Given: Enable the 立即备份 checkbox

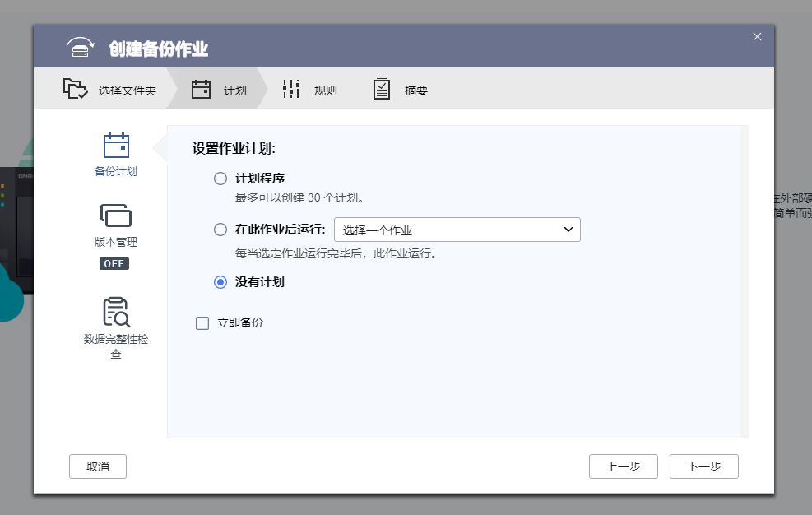Looking at the screenshot, I should (x=202, y=322).
